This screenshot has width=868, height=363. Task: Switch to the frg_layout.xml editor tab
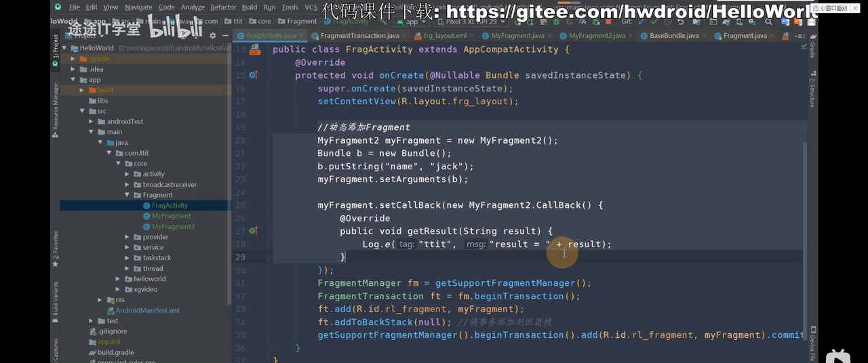point(445,35)
